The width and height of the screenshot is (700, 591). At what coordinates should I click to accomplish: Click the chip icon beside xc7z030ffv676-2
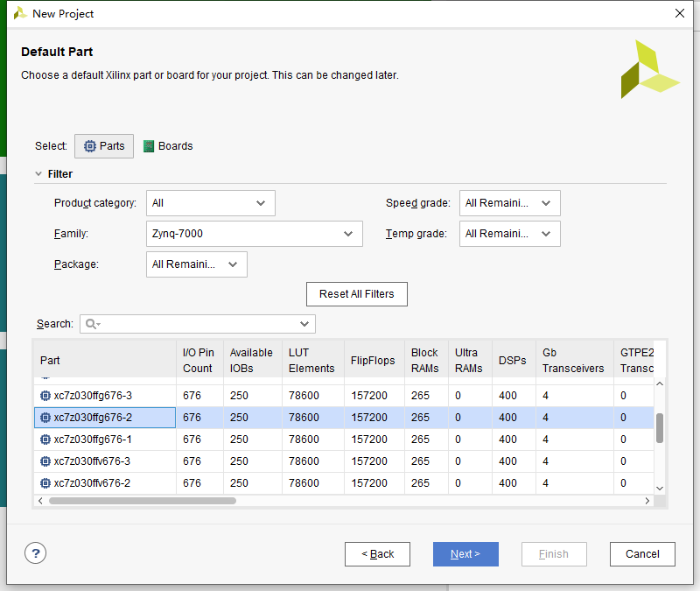[45, 483]
